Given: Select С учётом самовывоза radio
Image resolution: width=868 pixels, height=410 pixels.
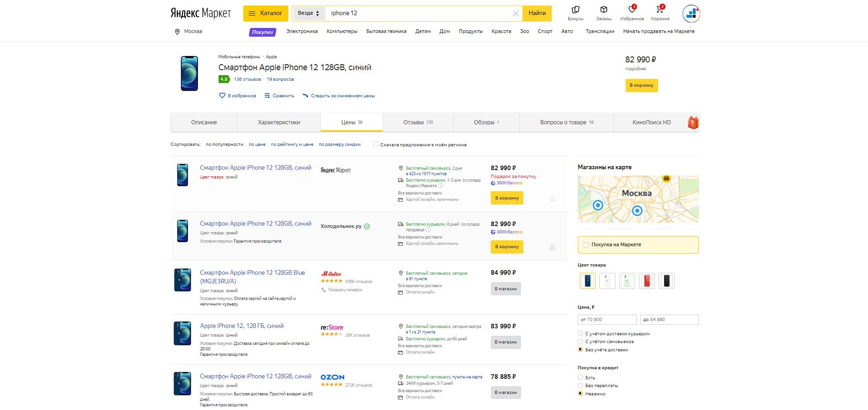Looking at the screenshot, I should click(x=580, y=341).
